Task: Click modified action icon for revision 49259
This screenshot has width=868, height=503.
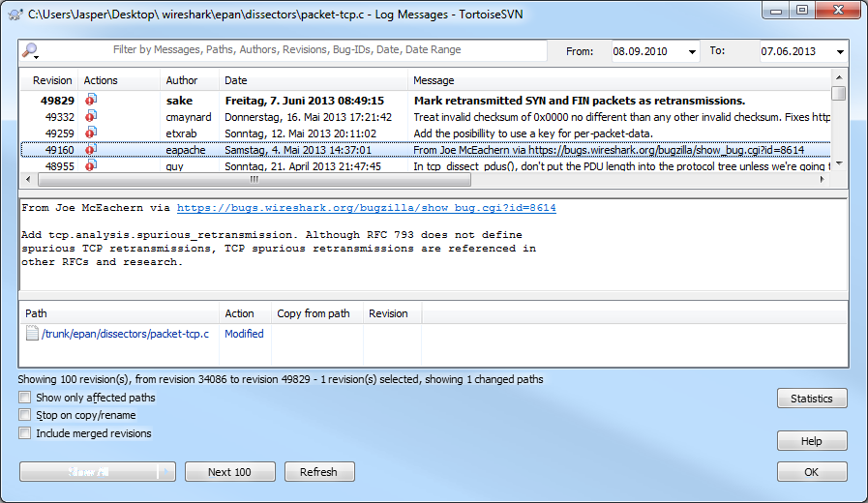Action: pos(91,133)
